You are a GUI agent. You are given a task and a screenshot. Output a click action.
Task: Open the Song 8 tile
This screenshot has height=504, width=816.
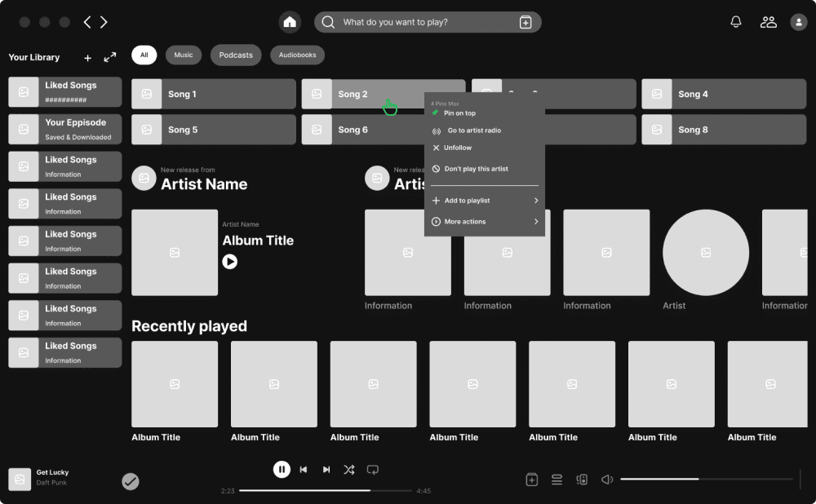723,130
